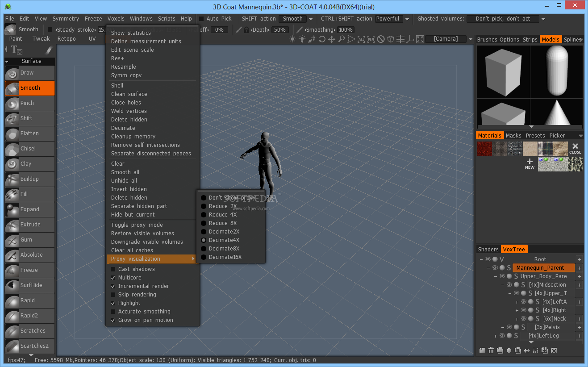Open the SHIFT action Smooth dropdown

pyautogui.click(x=311, y=19)
